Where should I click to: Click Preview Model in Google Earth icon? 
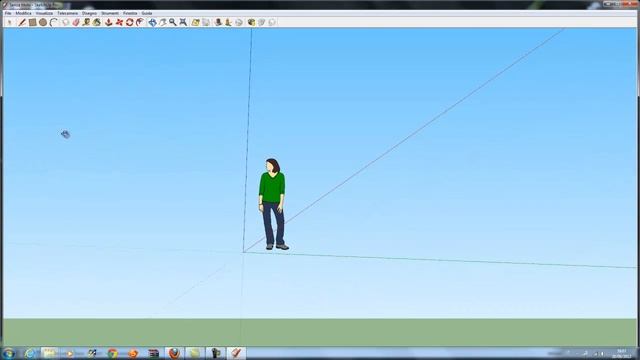click(239, 22)
